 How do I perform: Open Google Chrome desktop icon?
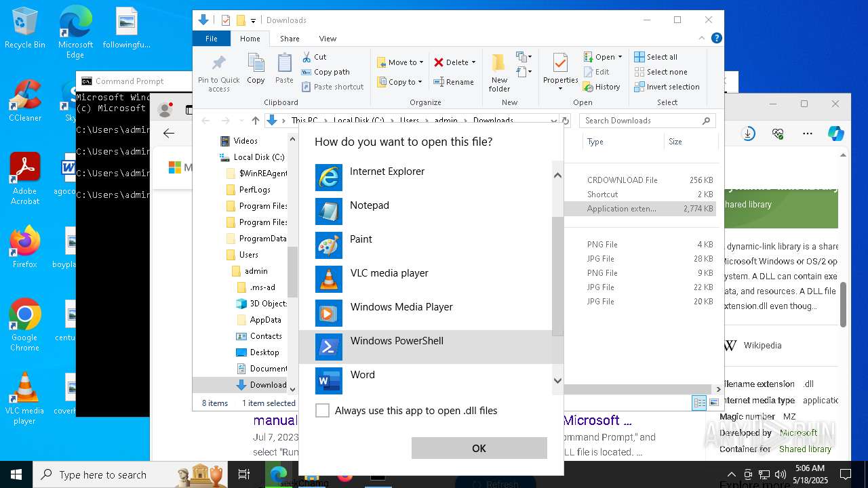tap(25, 325)
